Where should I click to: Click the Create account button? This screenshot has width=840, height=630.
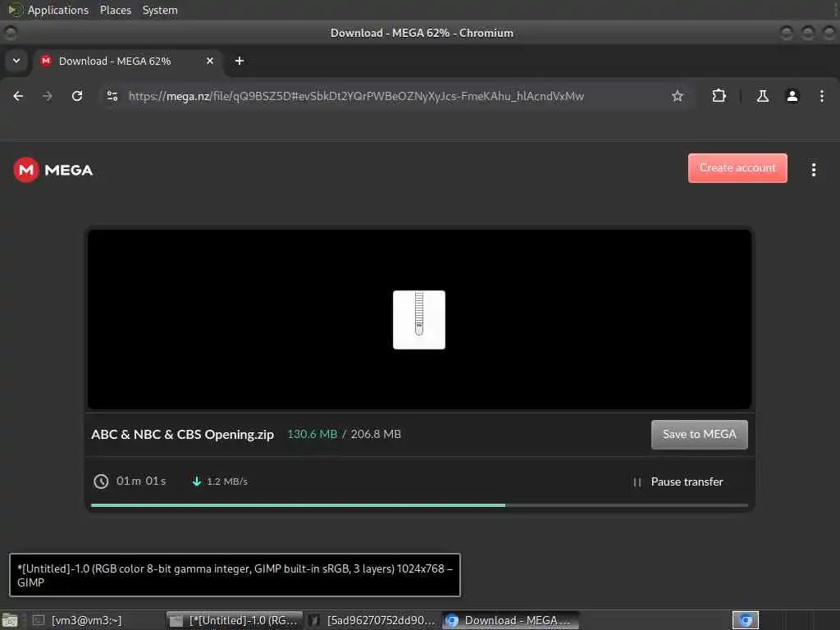click(737, 167)
